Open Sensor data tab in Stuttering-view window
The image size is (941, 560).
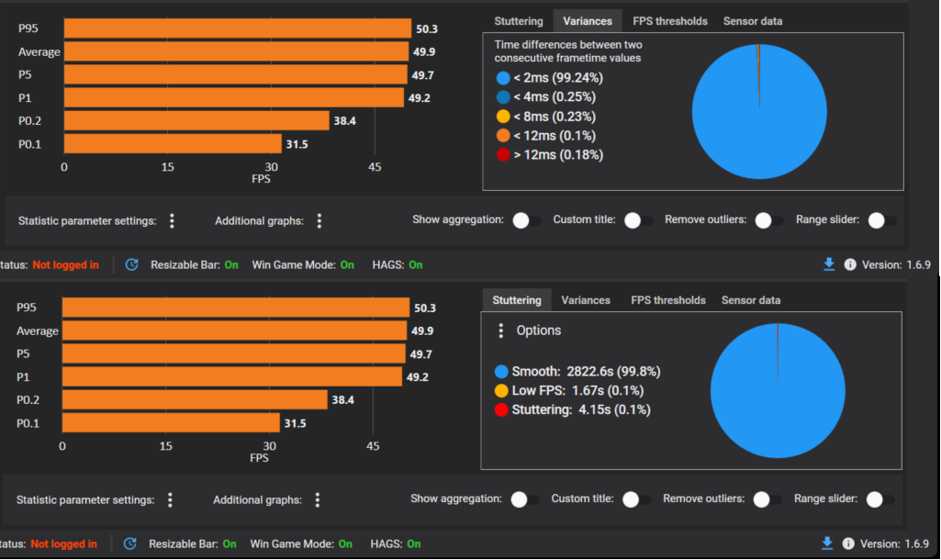[x=751, y=300]
